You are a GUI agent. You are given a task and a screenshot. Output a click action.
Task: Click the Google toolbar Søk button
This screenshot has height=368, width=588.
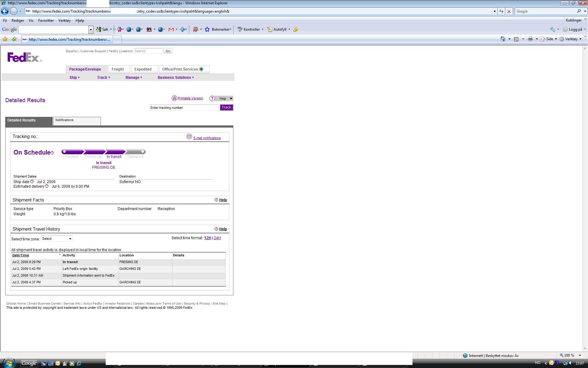[102, 29]
